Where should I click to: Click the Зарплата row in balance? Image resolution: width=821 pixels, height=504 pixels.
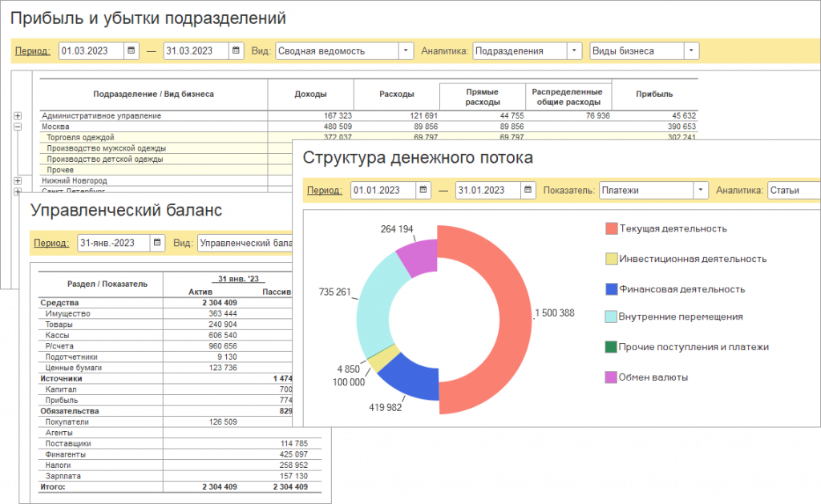tap(180, 476)
